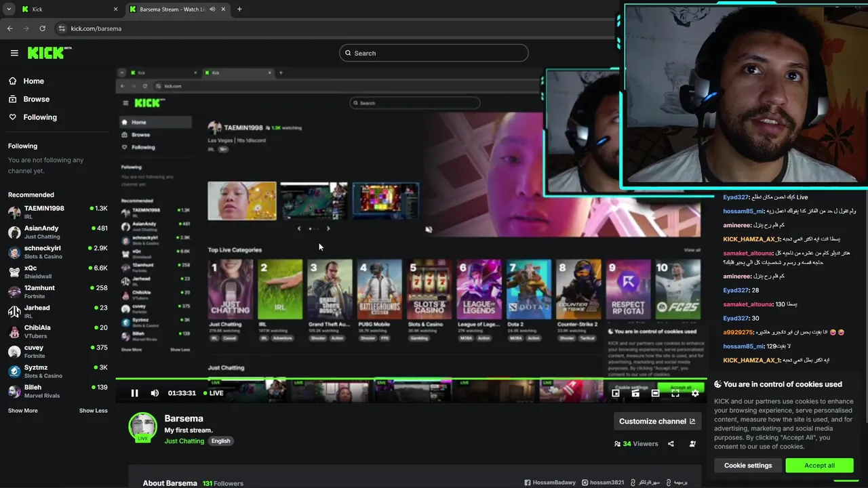Open the tab search dropdown arrow
The height and width of the screenshot is (488, 868).
point(8,9)
